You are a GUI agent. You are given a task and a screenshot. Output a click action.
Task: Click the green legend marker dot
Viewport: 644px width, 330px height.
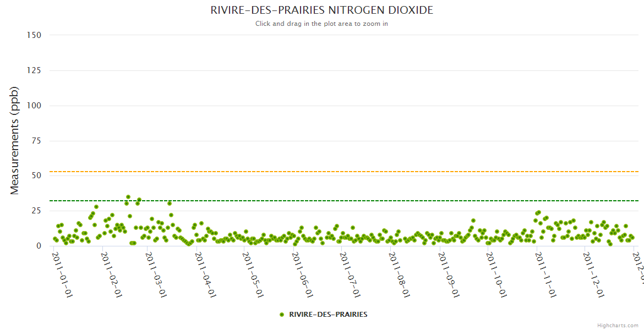(282, 315)
